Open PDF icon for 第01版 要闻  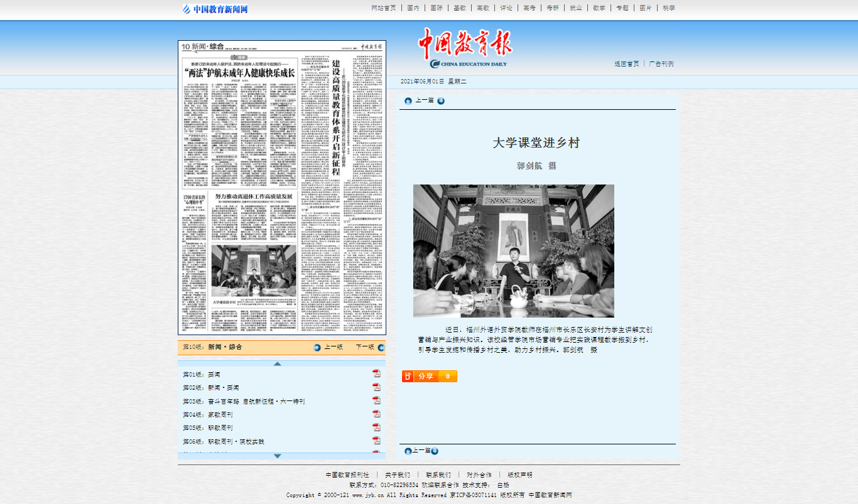point(376,373)
